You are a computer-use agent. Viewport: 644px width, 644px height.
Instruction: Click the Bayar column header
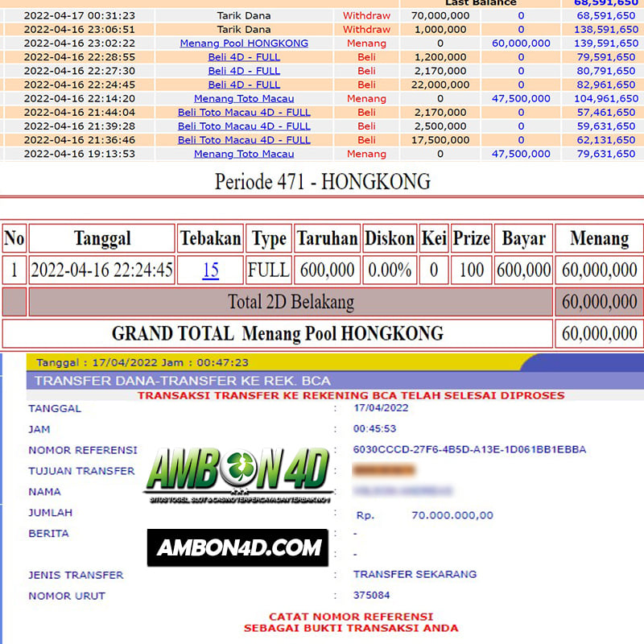[524, 238]
